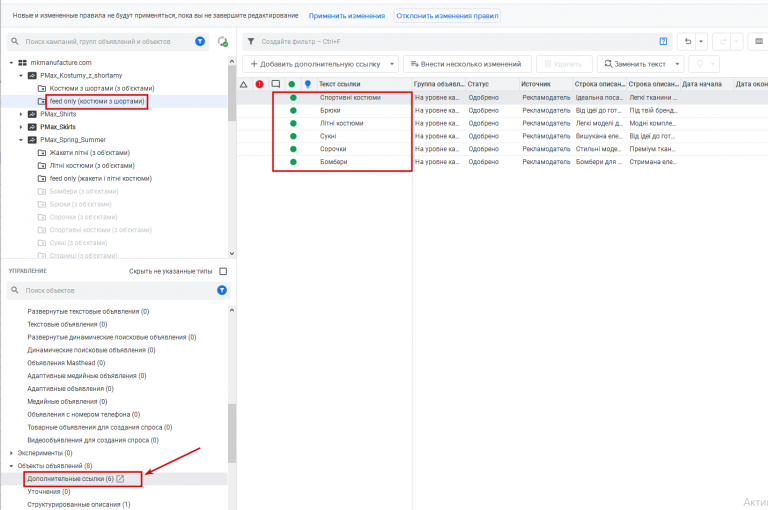The height and width of the screenshot is (510, 768).
Task: Select Адаптивные медийные объявления (0) item
Action: tap(87, 376)
